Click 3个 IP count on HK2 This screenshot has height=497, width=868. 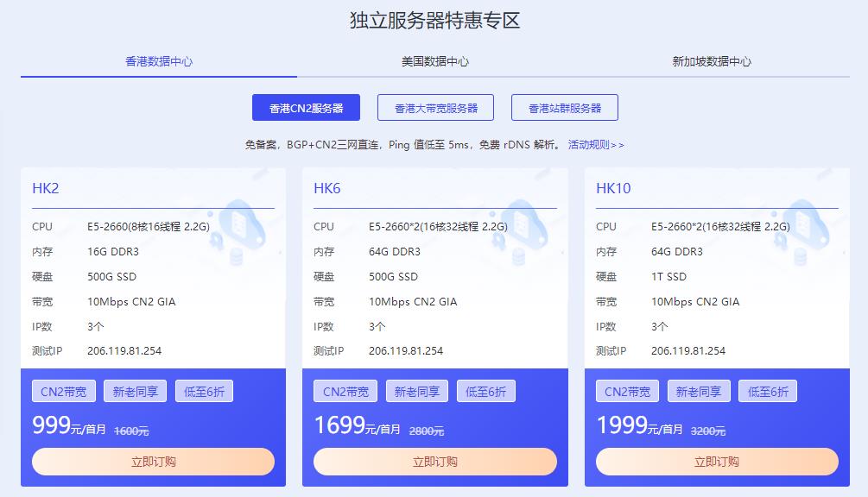pyautogui.click(x=95, y=327)
